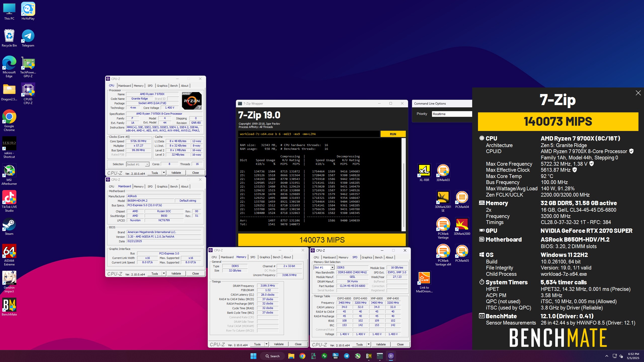Open AIDA64 Extreme shortcut
Image resolution: width=644 pixels, height=362 pixels.
pyautogui.click(x=9, y=255)
